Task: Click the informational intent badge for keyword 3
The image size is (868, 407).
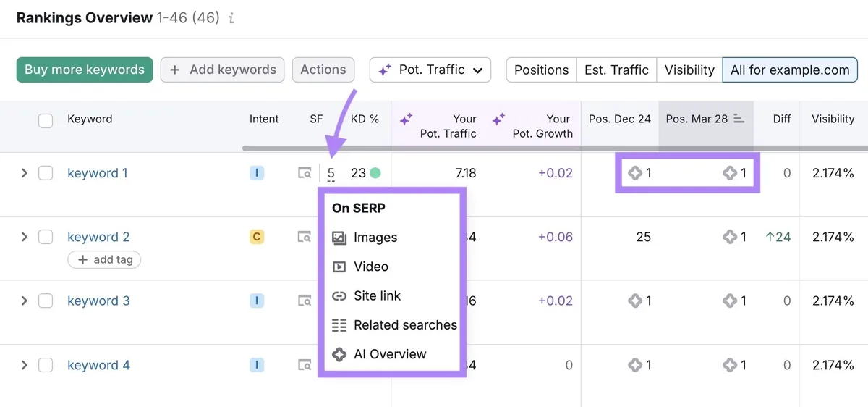Action: coord(256,301)
